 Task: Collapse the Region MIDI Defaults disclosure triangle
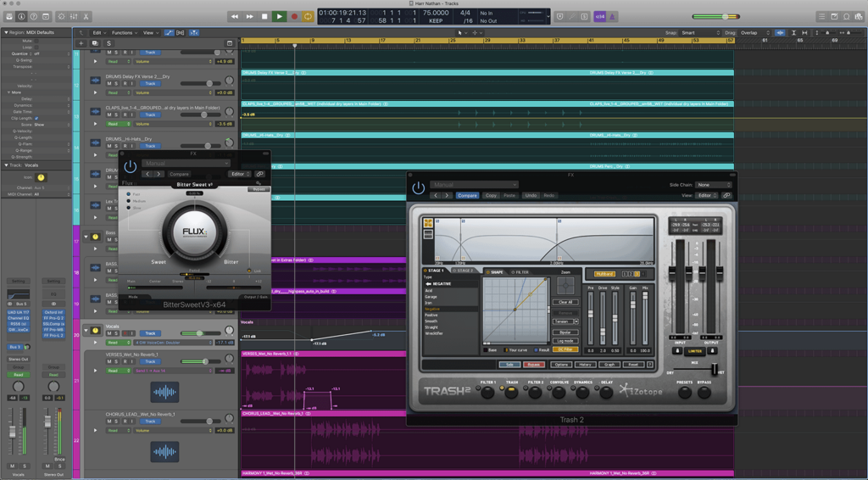[x=6, y=32]
